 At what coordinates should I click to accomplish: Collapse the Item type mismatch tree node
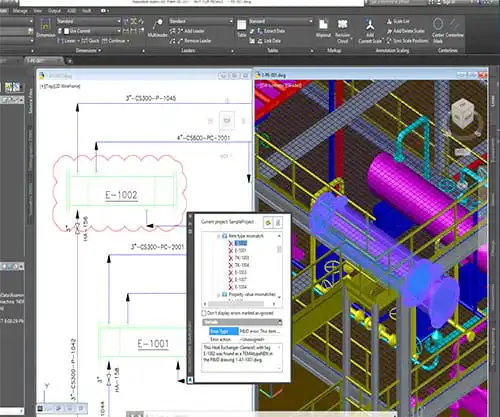click(x=219, y=236)
